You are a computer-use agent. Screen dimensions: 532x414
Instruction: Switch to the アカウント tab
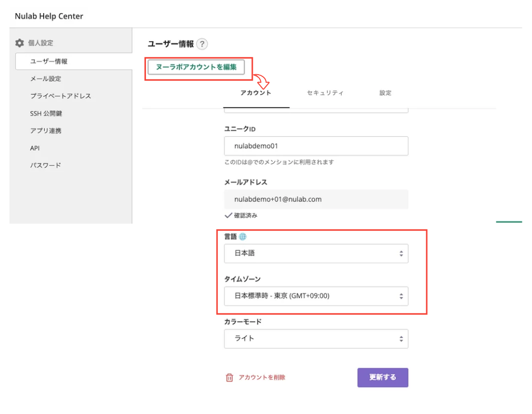pyautogui.click(x=256, y=93)
